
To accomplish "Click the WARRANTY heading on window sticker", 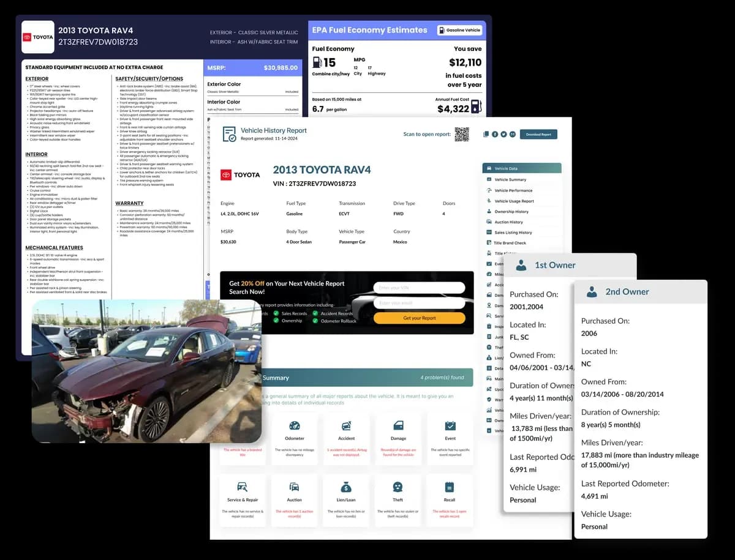I will pyautogui.click(x=130, y=203).
